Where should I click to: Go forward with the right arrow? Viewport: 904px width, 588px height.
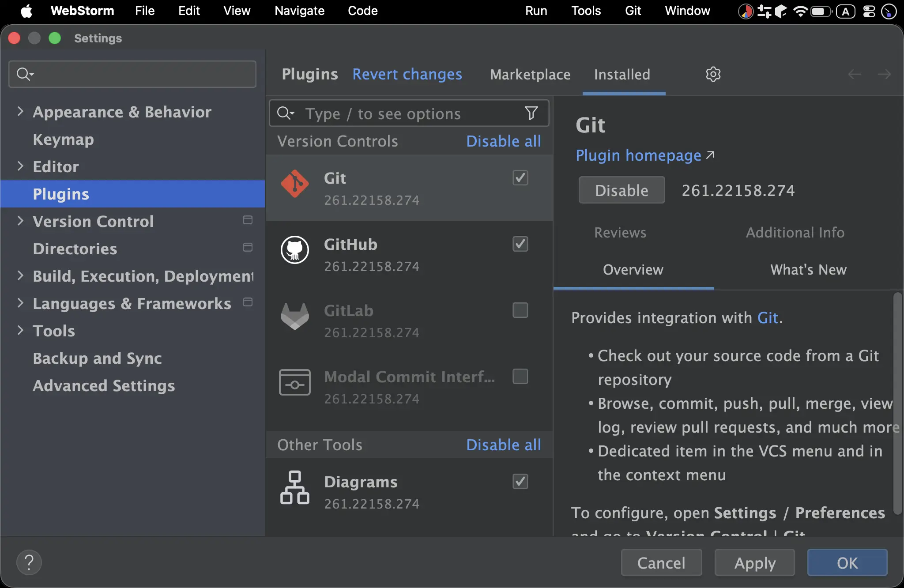tap(884, 74)
